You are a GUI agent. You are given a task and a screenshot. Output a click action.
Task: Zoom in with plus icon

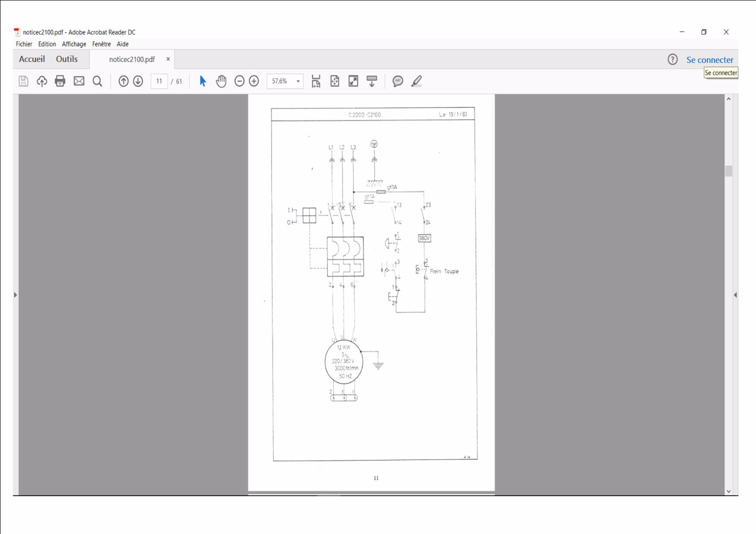[x=254, y=81]
